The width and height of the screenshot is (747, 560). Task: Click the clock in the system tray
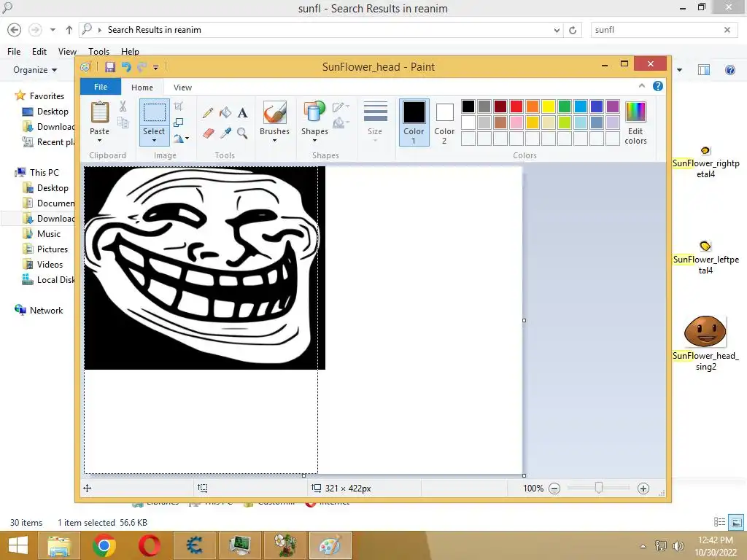click(x=715, y=545)
